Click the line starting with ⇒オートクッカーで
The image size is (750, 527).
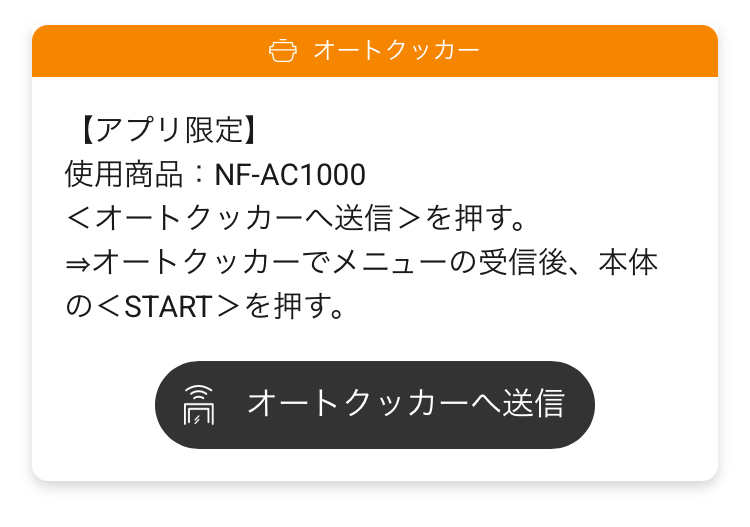(x=361, y=264)
